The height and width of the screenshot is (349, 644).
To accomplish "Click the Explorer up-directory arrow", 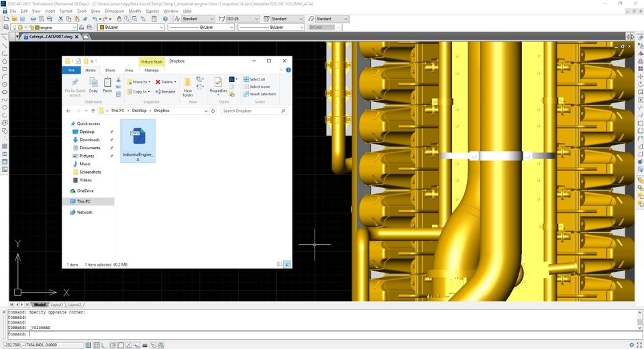I will pyautogui.click(x=93, y=111).
